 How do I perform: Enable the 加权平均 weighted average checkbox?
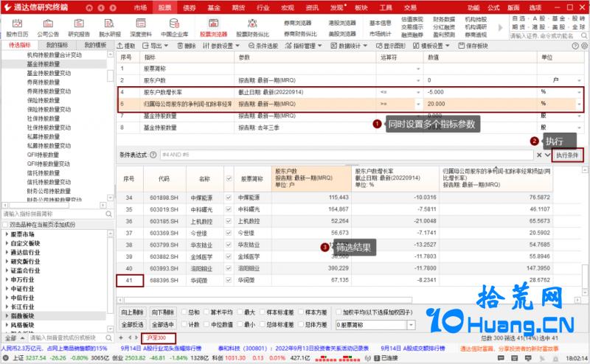tap(339, 312)
